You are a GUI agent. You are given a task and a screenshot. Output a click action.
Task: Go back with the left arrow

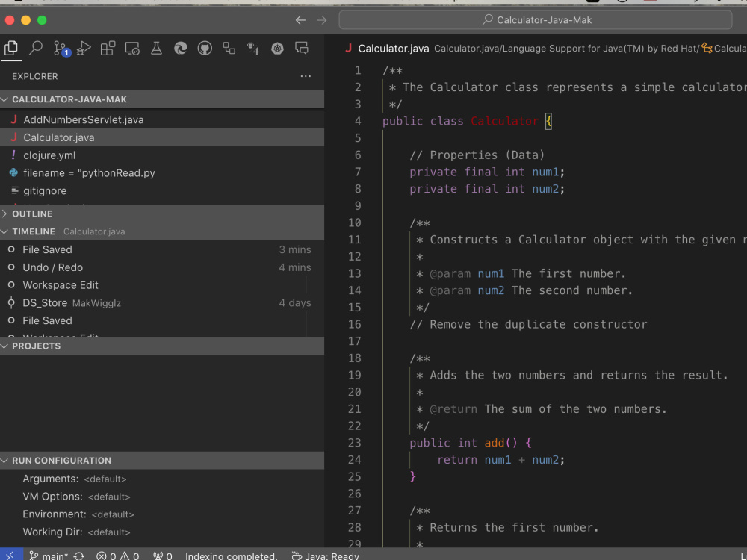[300, 20]
